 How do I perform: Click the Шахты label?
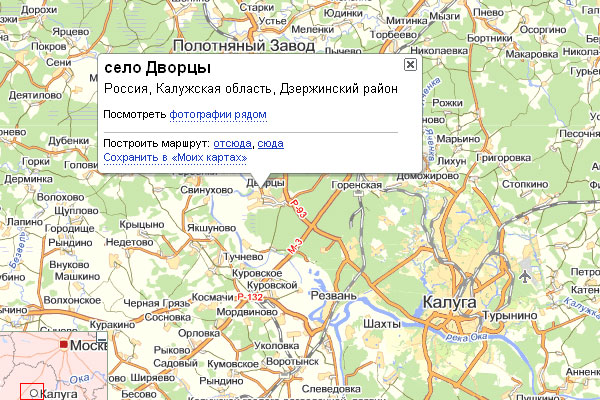tap(382, 324)
